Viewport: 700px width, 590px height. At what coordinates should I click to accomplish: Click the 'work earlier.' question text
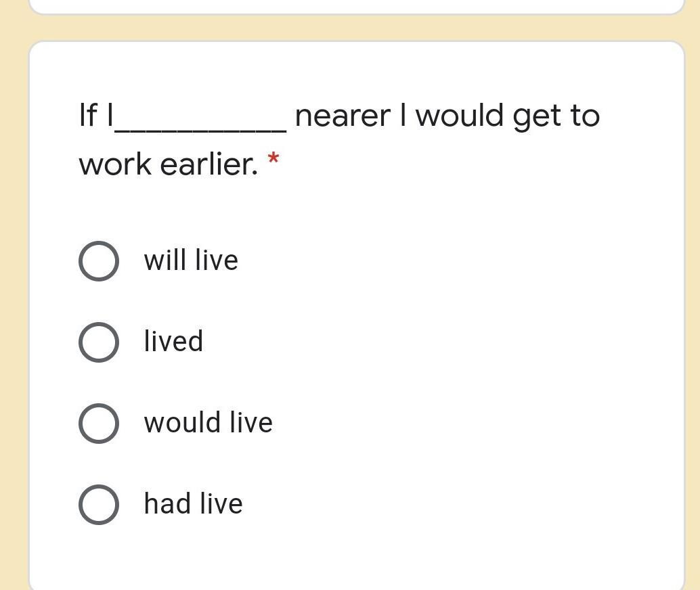click(168, 164)
